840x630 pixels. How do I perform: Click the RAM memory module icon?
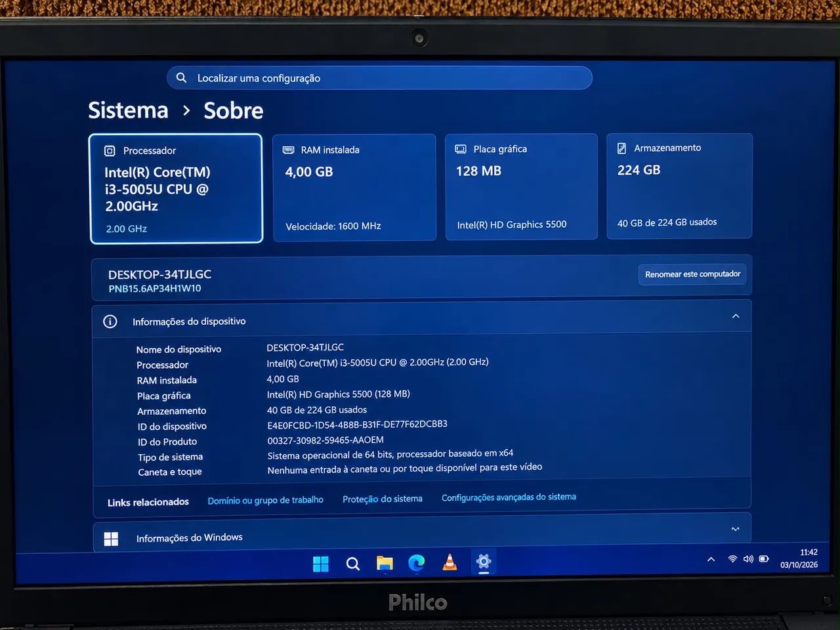click(x=288, y=150)
